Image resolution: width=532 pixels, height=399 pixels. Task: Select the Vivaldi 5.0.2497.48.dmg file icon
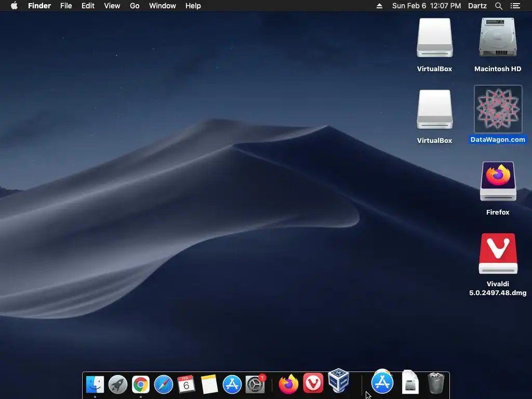click(x=498, y=254)
